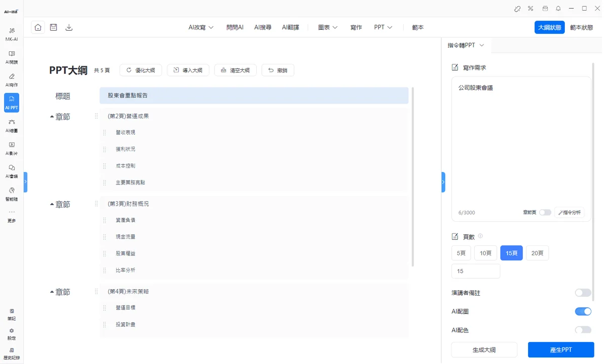This screenshot has height=364, width=604.
Task: Click the link icon in title bar
Action: click(517, 9)
